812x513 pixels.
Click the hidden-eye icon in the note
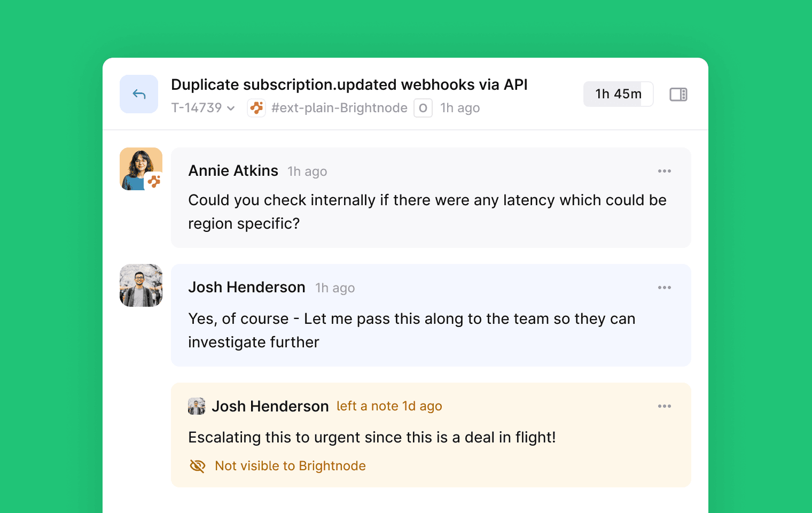click(x=197, y=466)
